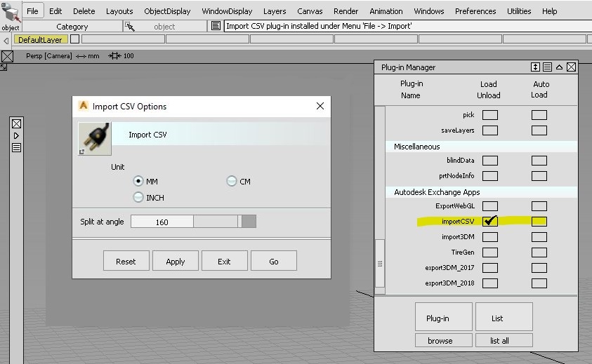
Task: Enable Auto Load for export3DM_2018
Action: point(539,283)
